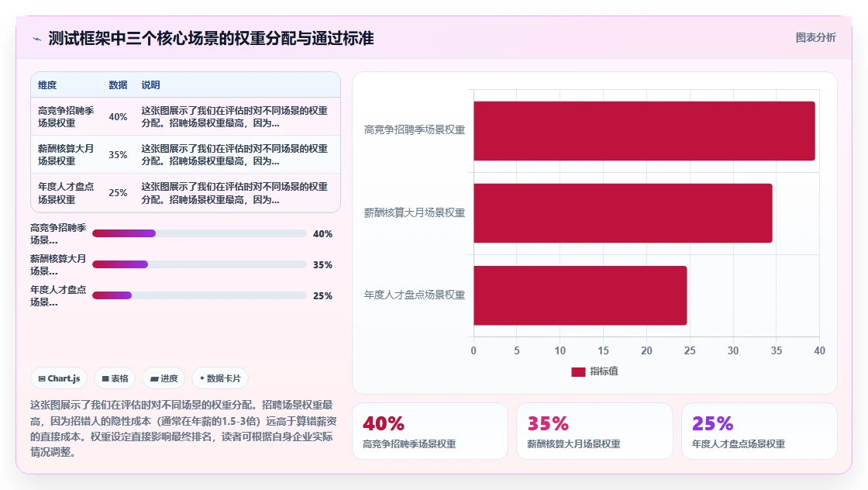Image resolution: width=868 pixels, height=490 pixels.
Task: Click the 25% value in the table
Action: tap(118, 193)
